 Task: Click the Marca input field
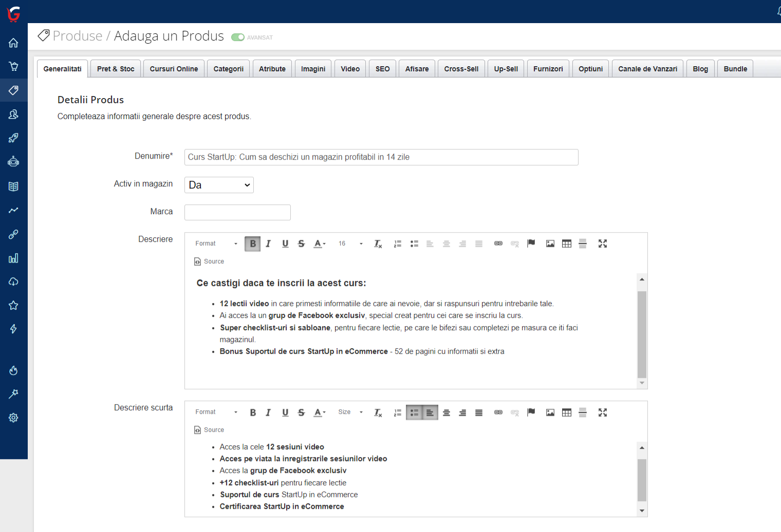coord(237,212)
